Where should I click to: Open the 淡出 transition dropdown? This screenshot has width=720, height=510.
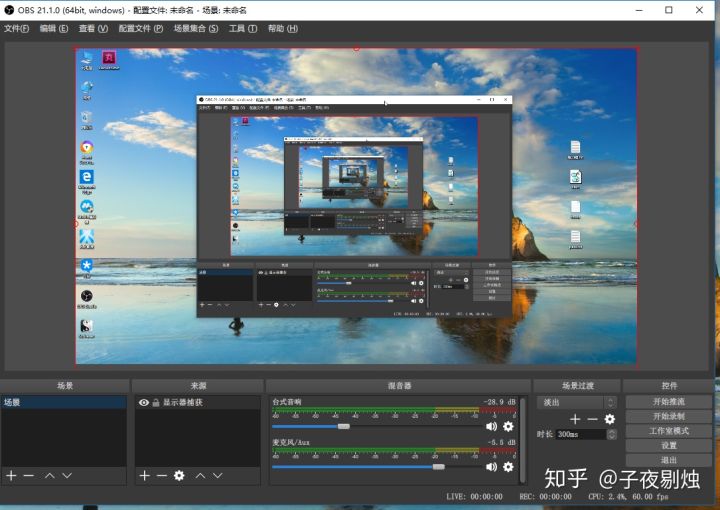(577, 402)
